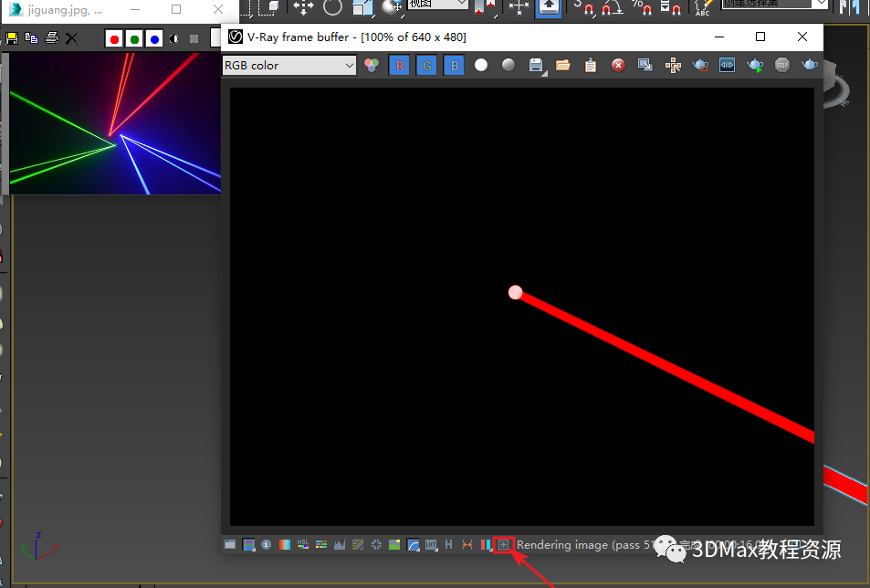Expand the save icon's dropdown arrow
The width and height of the screenshot is (870, 588).
pos(545,73)
